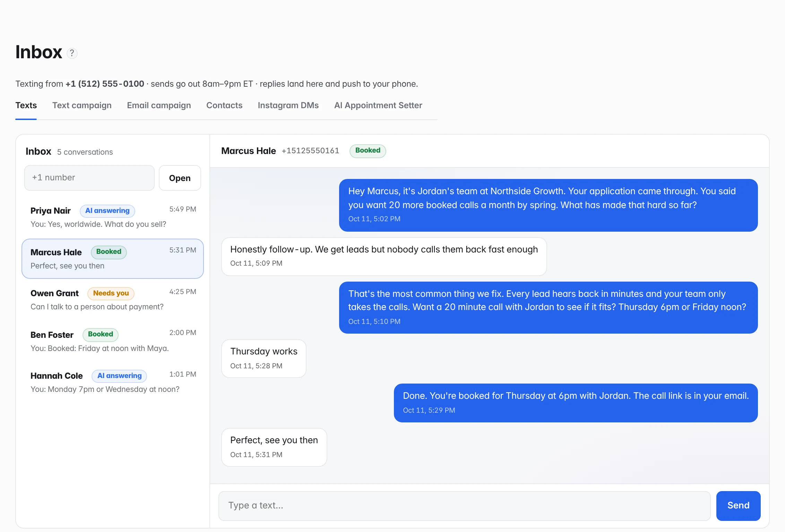Click the Needs you badge on Owen Grant
Screen dimensions: 785x532
click(111, 293)
